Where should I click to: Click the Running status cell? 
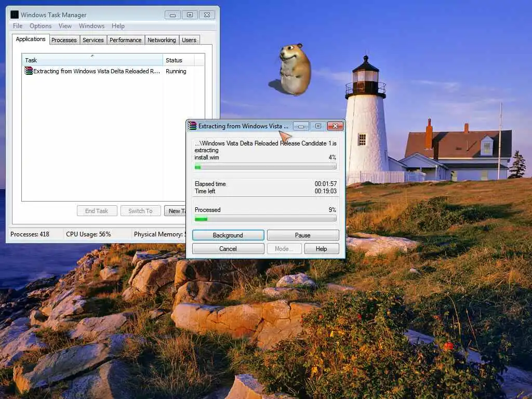176,71
